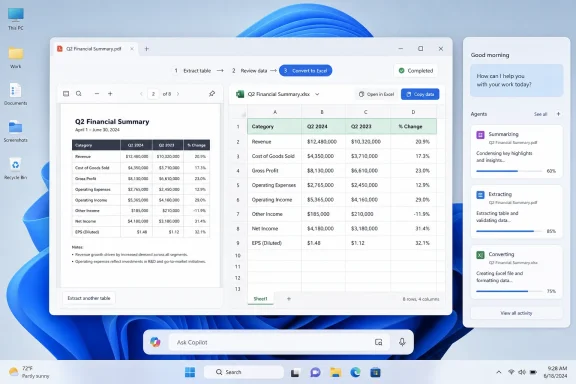Show hidden system tray icons chevron
Viewport: 576px width, 384px height.
[498, 372]
